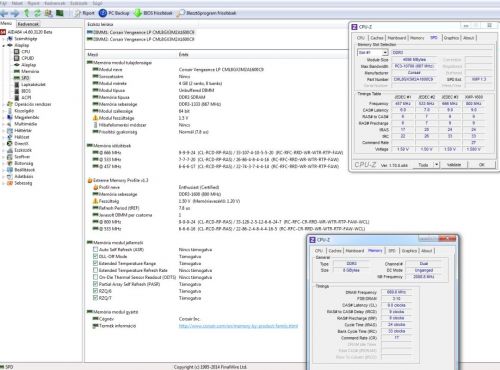This screenshot has height=370, width=500.
Task: Select the DIMM1 Corsair Vengeance device row
Action: pos(141,32)
